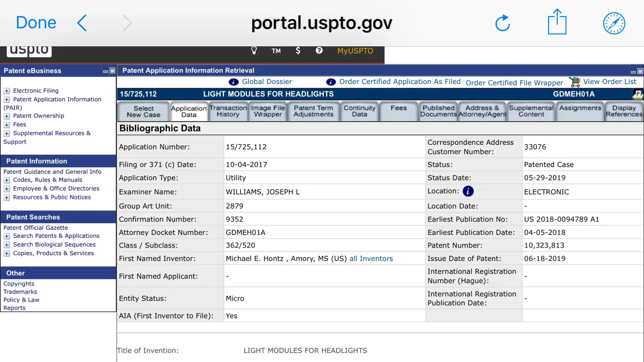Open the question mark help icon
The image size is (644, 362).
pos(319,51)
